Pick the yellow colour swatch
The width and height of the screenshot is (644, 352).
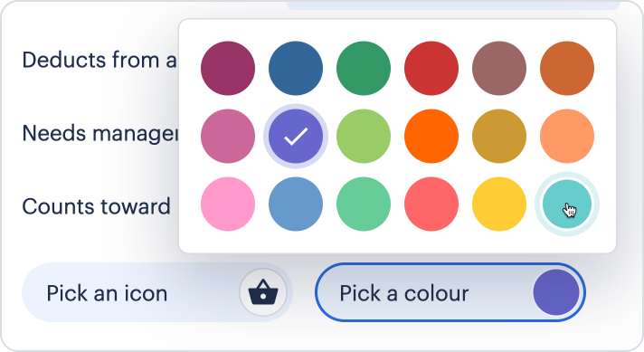[x=499, y=205]
